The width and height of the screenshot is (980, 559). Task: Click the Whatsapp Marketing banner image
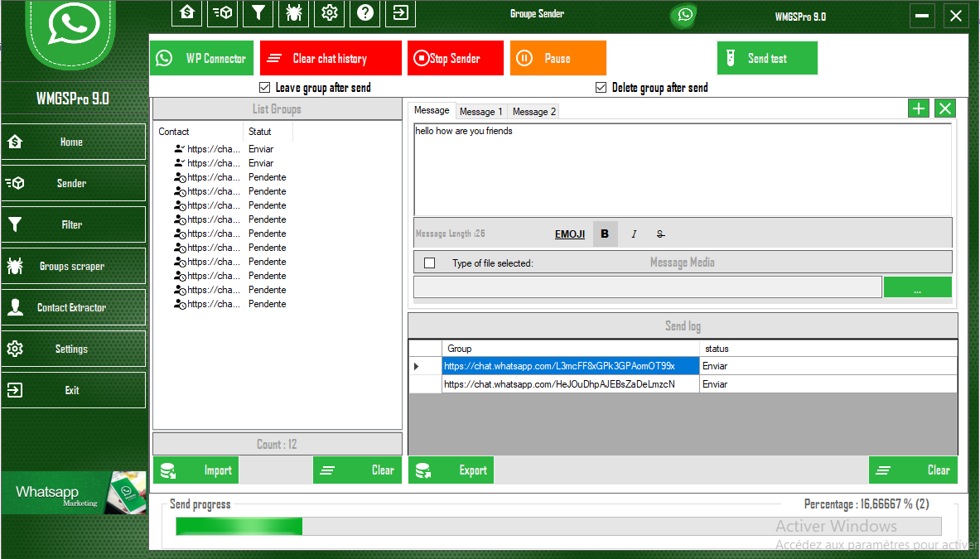[x=73, y=493]
